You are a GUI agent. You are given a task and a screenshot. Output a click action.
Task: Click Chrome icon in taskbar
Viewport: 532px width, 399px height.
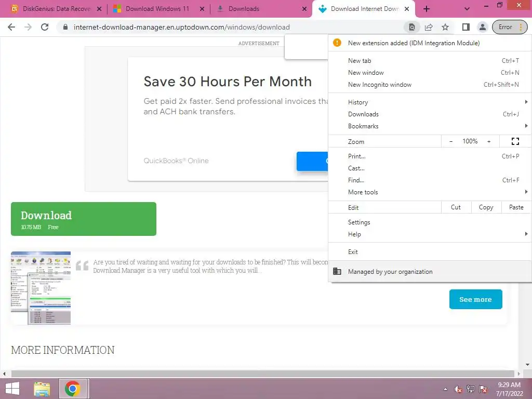click(72, 389)
